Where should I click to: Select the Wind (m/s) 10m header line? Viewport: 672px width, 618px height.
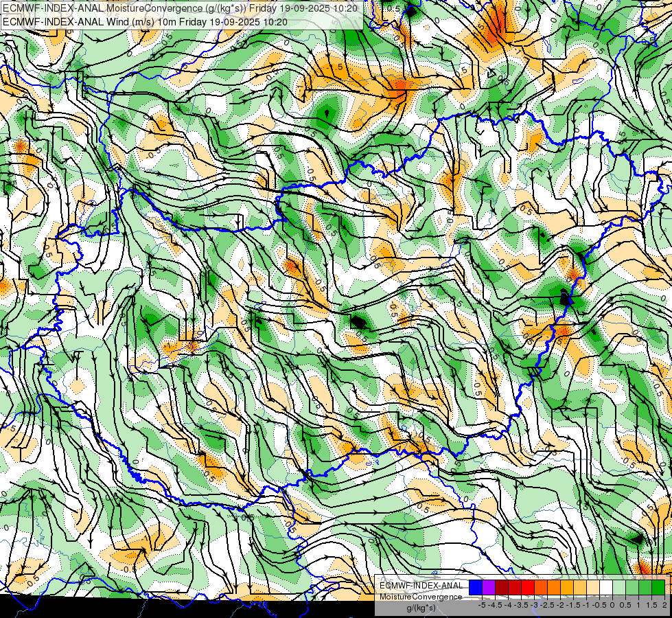coord(144,21)
